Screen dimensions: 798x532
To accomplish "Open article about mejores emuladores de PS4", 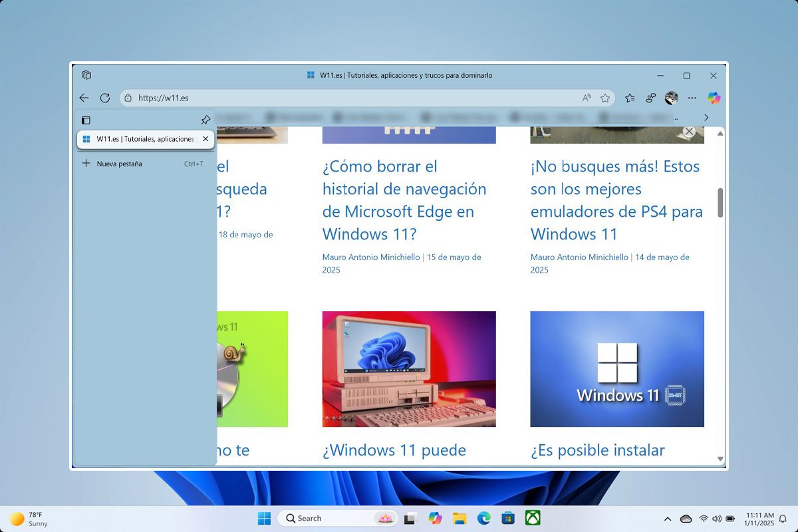I will (x=616, y=200).
